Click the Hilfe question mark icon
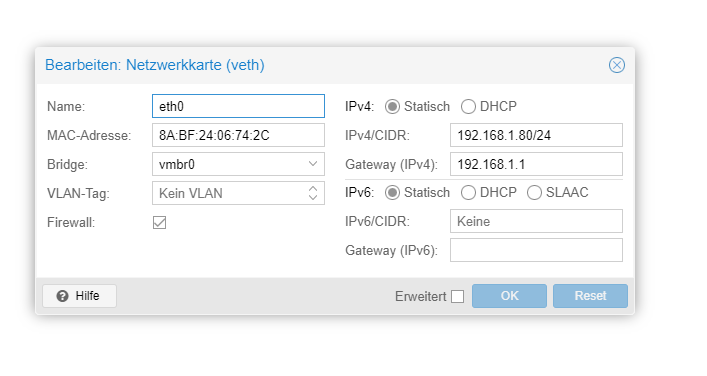Image resolution: width=707 pixels, height=376 pixels. 63,296
